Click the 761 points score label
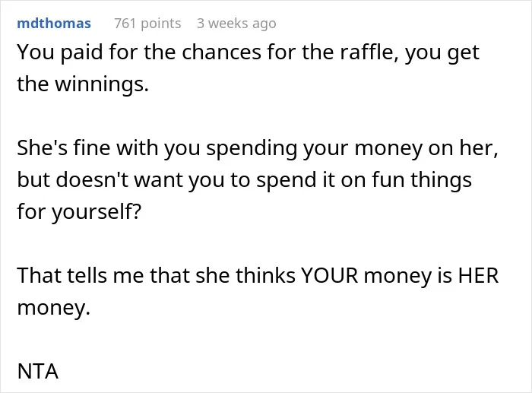Screen dimensions: 532x393 (147, 24)
